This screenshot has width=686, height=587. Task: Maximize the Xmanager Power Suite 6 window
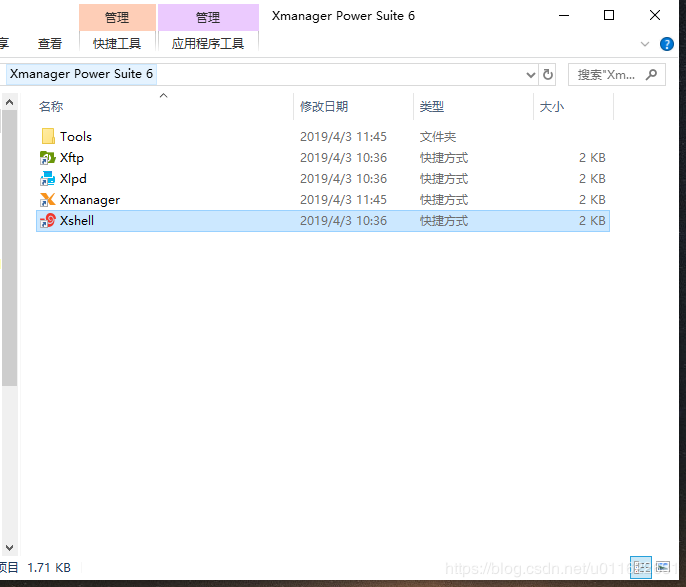point(609,16)
